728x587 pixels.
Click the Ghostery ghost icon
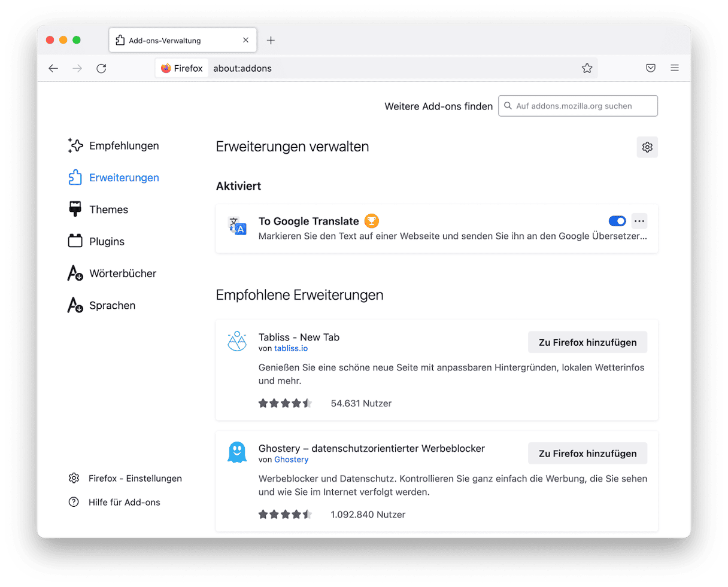237,452
